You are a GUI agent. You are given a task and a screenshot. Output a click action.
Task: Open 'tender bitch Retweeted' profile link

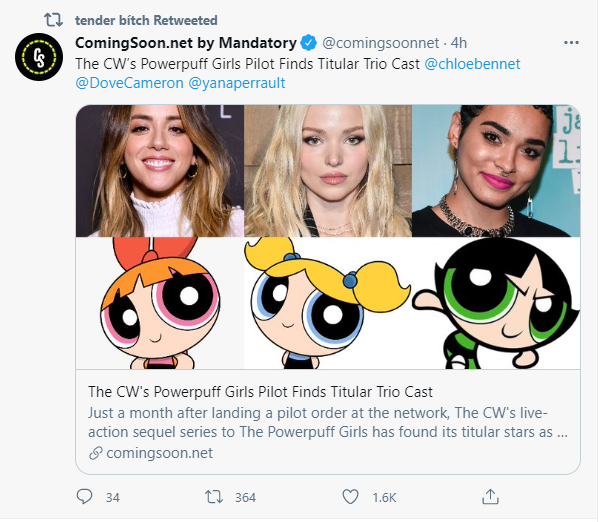tap(146, 20)
